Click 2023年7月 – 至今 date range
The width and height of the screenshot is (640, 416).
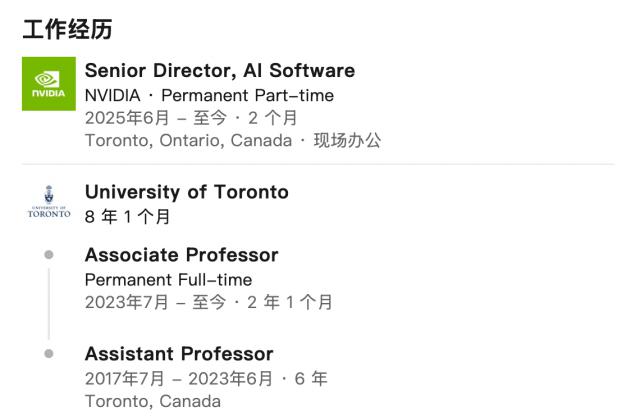point(161,302)
